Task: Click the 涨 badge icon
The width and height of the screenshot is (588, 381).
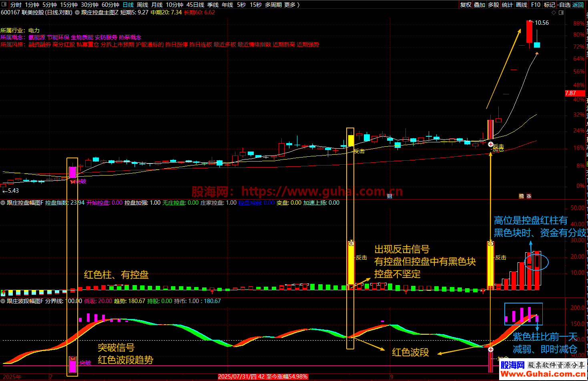Action: (x=529, y=196)
